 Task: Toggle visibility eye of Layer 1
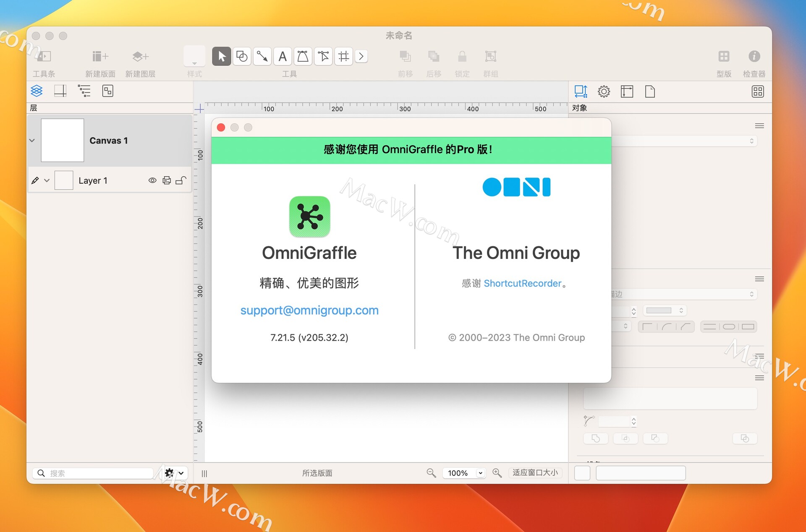pyautogui.click(x=152, y=180)
